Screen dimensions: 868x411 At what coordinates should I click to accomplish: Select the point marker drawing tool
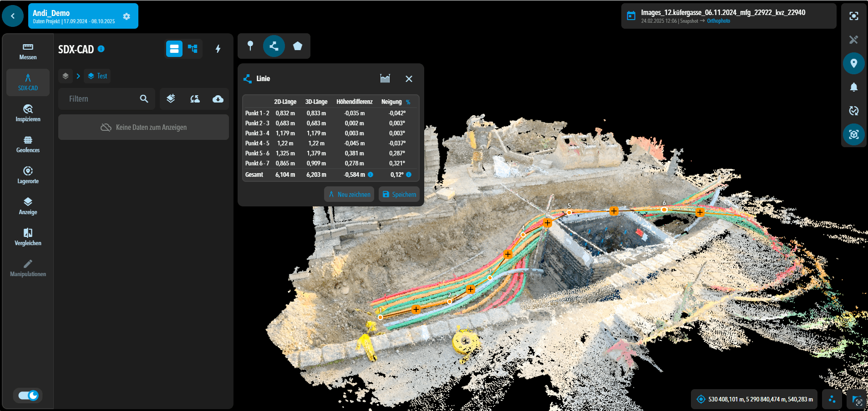250,46
